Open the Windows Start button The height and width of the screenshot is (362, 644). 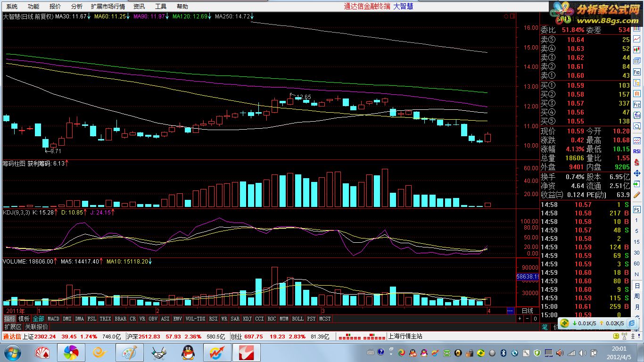coord(12,352)
